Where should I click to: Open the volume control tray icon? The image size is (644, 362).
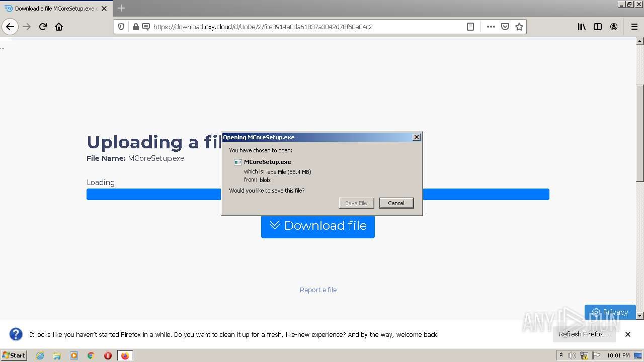coord(572,355)
